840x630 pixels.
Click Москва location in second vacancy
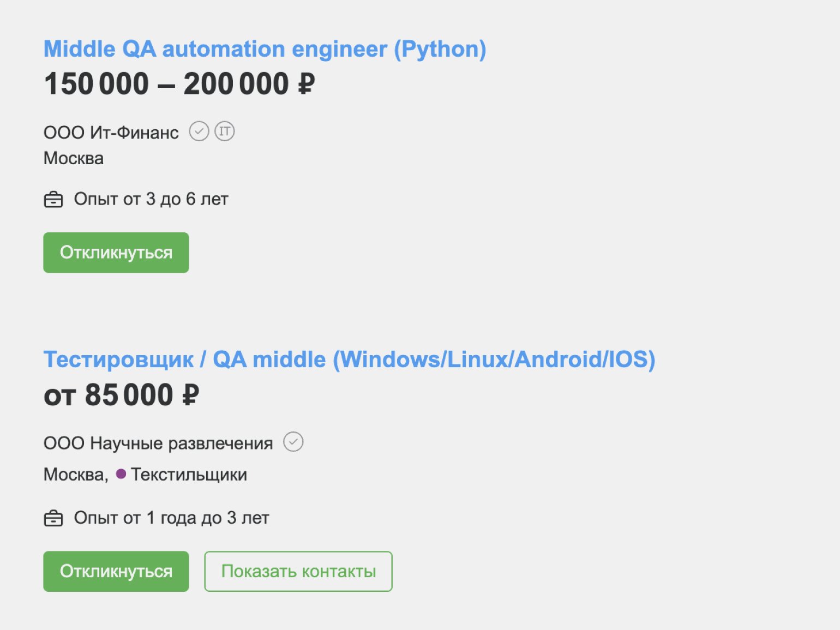(76, 475)
